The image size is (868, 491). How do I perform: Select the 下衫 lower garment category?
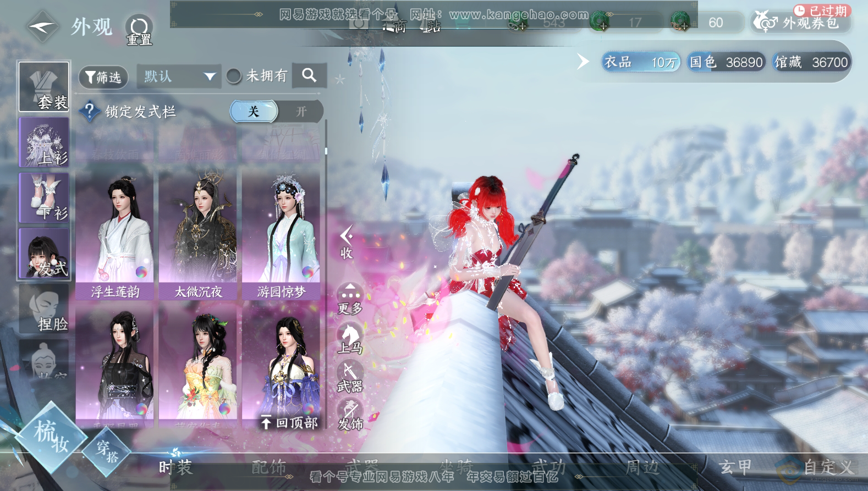(44, 197)
